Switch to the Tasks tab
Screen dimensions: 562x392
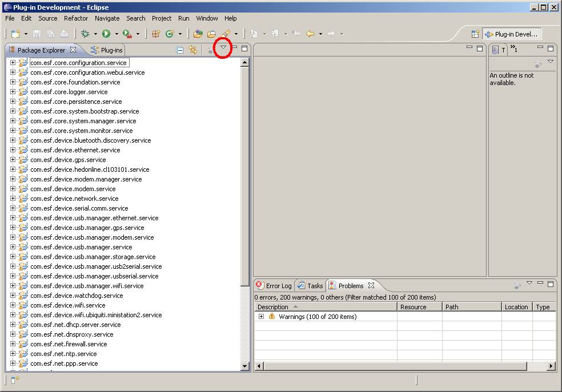(x=310, y=286)
